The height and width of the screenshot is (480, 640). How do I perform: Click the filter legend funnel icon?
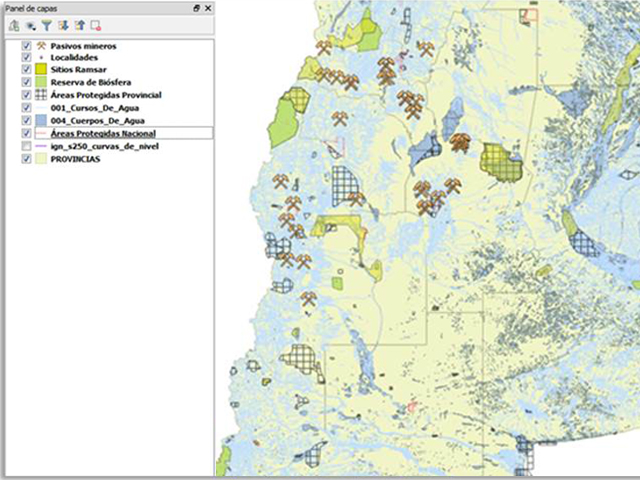pos(47,26)
